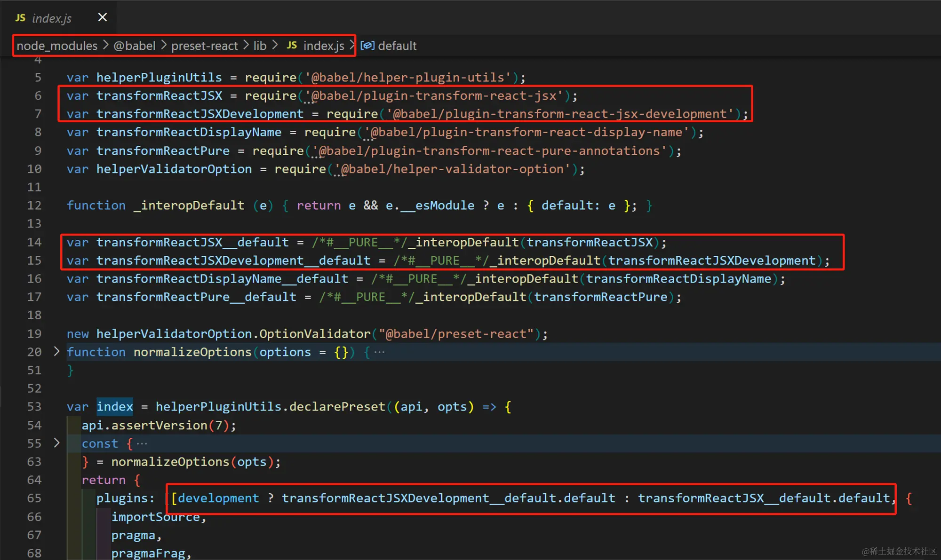Viewport: 941px width, 560px height.
Task: Open default symbol breadcrumb
Action: tap(397, 46)
